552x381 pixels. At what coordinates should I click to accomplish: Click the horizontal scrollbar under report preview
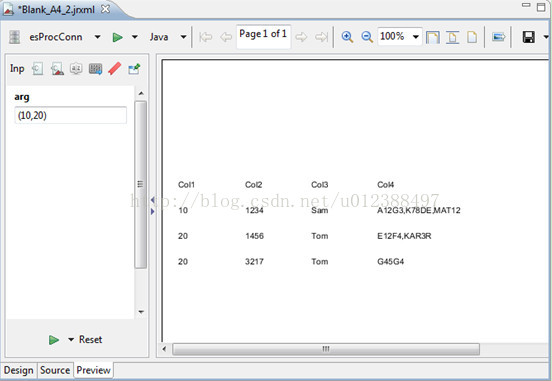coord(326,349)
